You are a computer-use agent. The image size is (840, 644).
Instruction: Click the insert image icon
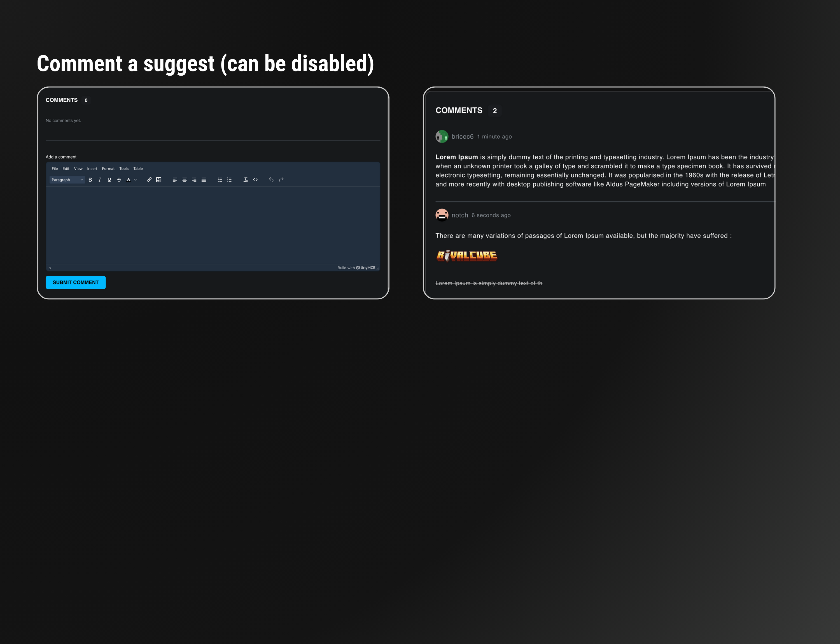pos(159,180)
